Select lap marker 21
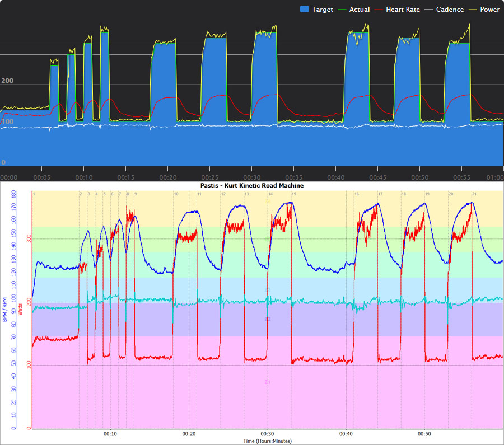 click(474, 194)
